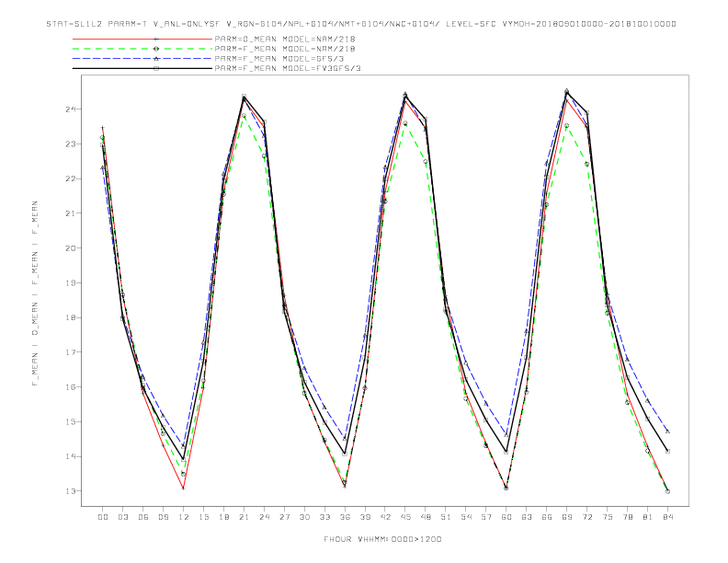This screenshot has width=728, height=563.
Task: Click x-axis forecast hour label 06
Action: [143, 517]
